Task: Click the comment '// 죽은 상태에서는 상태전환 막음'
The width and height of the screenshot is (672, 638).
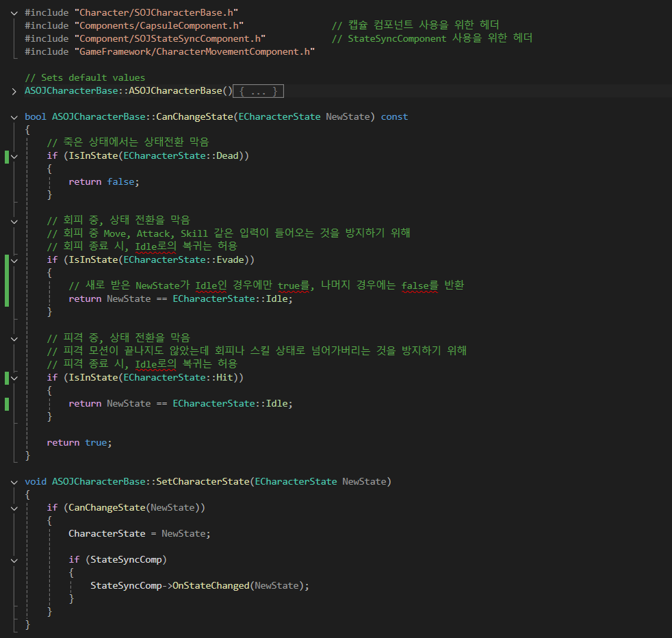Action: (x=128, y=142)
